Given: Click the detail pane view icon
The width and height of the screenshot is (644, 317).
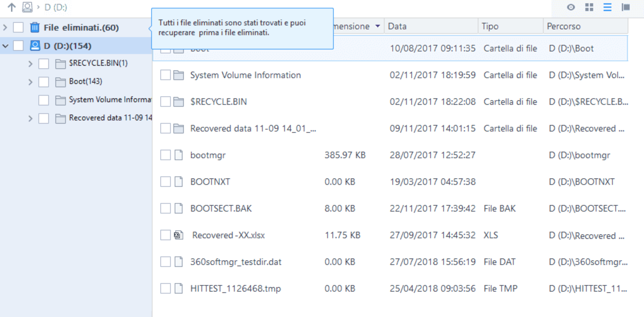Looking at the screenshot, I should (626, 7).
